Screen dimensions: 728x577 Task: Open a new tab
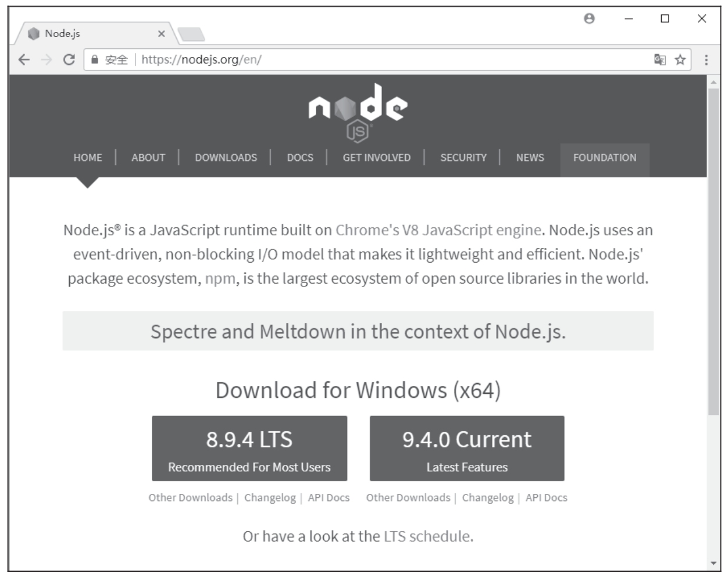[191, 34]
